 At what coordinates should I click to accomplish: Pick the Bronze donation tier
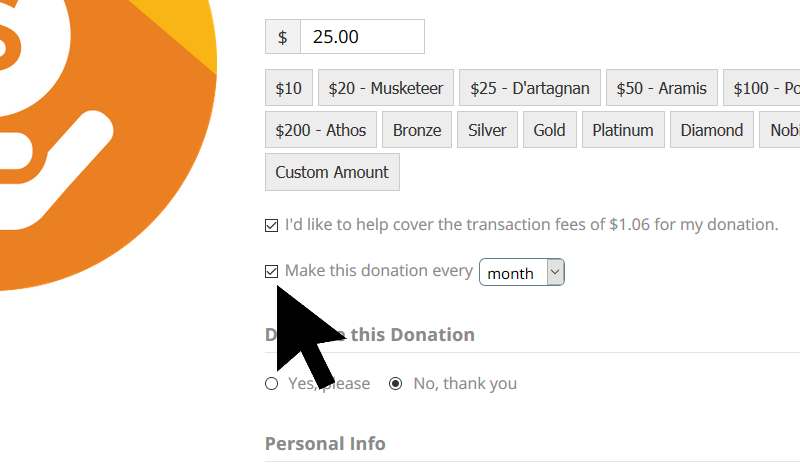click(417, 130)
